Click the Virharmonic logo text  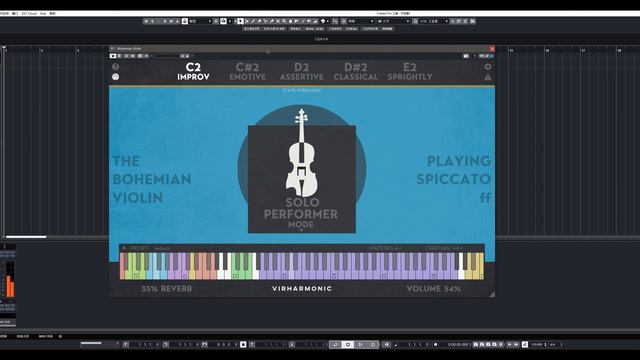coord(302,289)
